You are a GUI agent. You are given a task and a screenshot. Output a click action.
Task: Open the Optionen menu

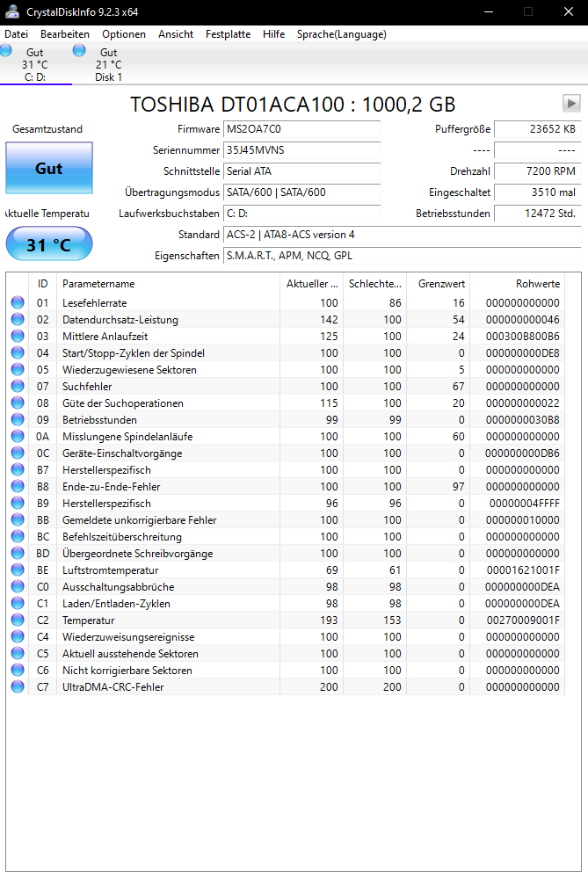pos(124,34)
